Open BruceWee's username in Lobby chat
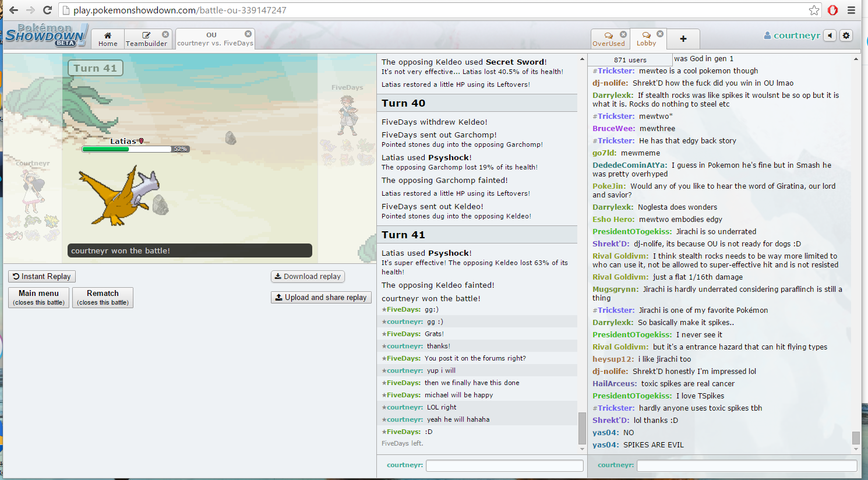 pyautogui.click(x=614, y=129)
